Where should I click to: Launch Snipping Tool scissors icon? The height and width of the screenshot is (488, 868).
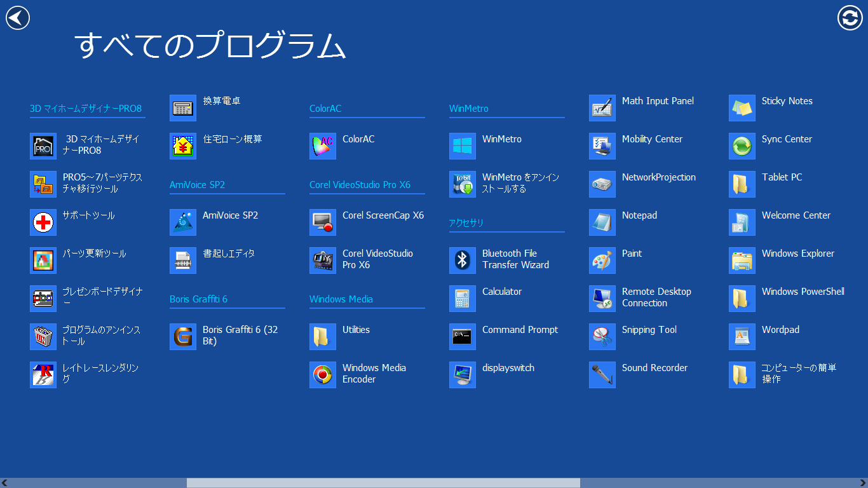coord(602,337)
